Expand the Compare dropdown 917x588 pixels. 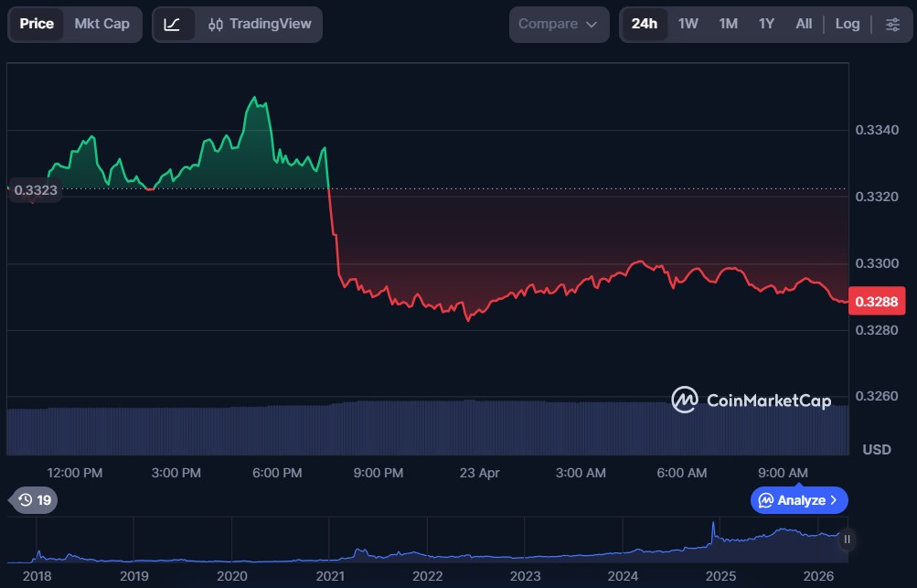(x=558, y=25)
